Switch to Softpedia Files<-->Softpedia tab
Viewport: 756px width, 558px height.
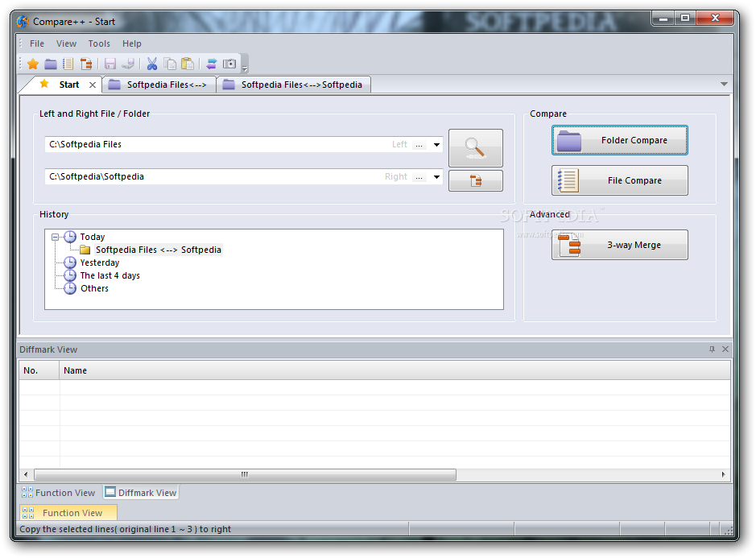click(294, 85)
